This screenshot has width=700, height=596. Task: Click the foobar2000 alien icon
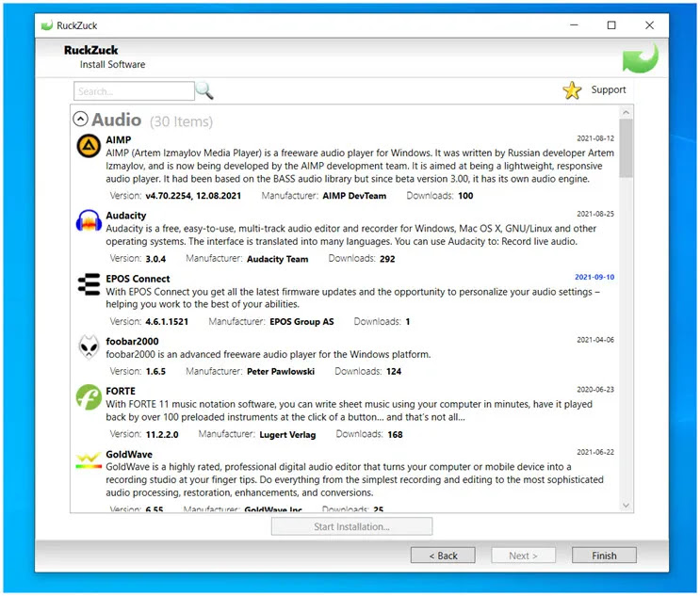[x=89, y=346]
